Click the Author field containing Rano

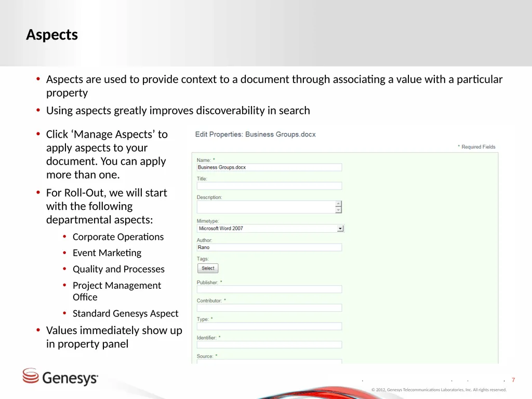click(270, 247)
